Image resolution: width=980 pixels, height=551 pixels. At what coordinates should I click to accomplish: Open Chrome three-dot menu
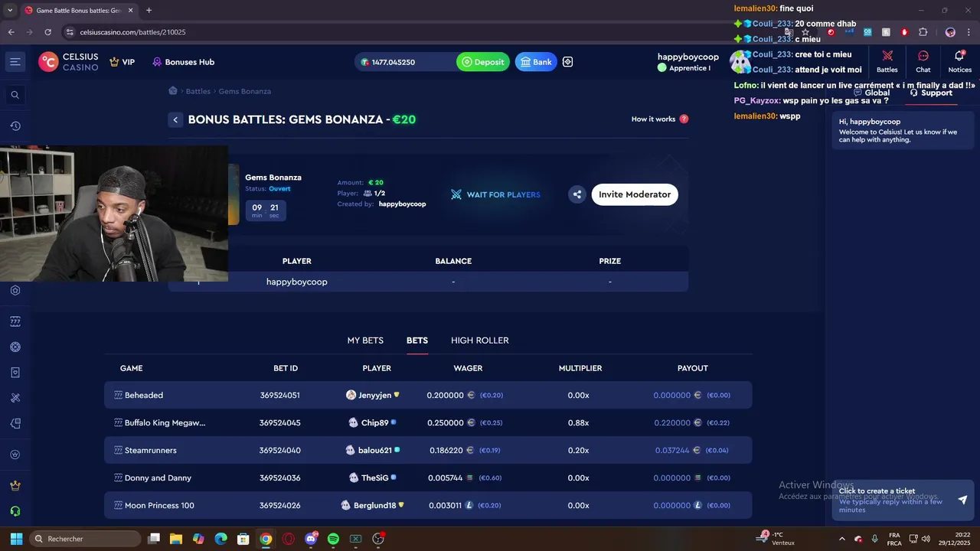(x=969, y=32)
